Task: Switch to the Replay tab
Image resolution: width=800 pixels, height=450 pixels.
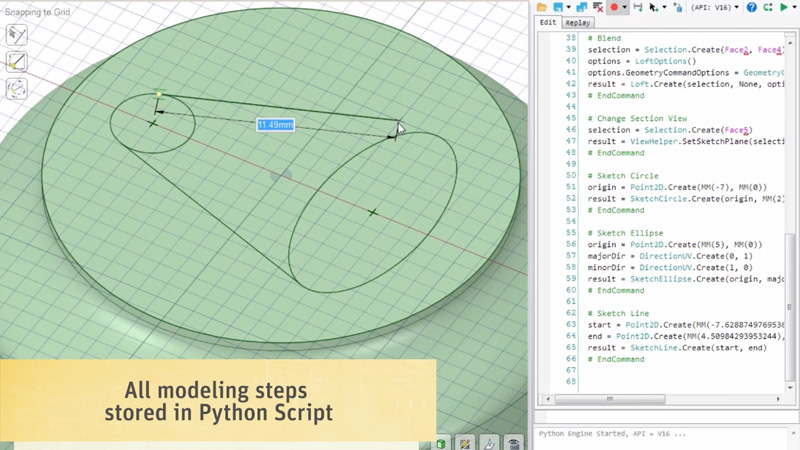Action: coord(577,22)
